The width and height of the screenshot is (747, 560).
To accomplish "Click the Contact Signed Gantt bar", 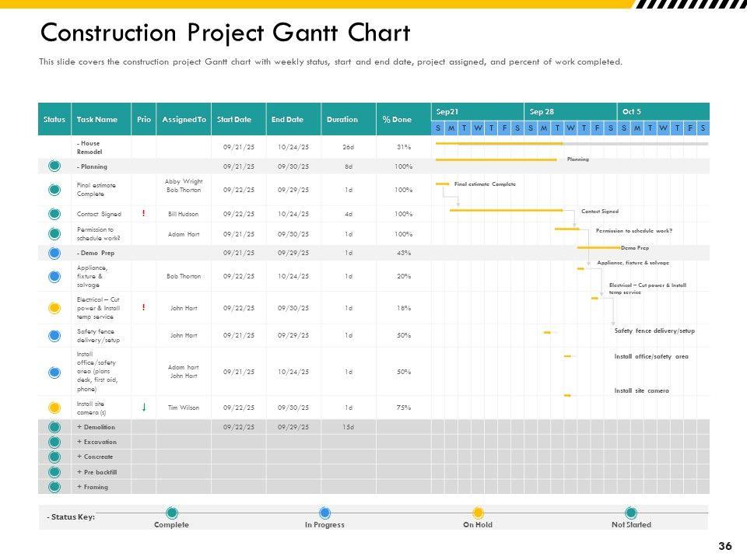I will 506,210.
